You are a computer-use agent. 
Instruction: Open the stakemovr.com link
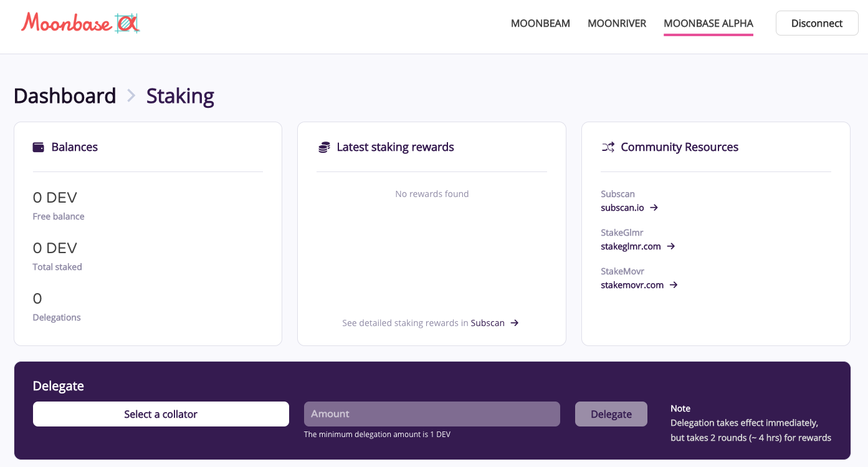[632, 285]
